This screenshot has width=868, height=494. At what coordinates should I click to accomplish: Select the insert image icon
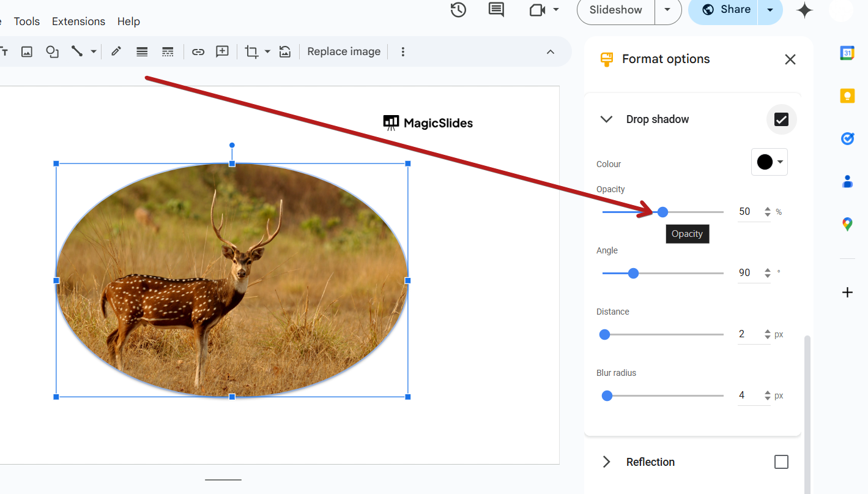click(x=26, y=51)
